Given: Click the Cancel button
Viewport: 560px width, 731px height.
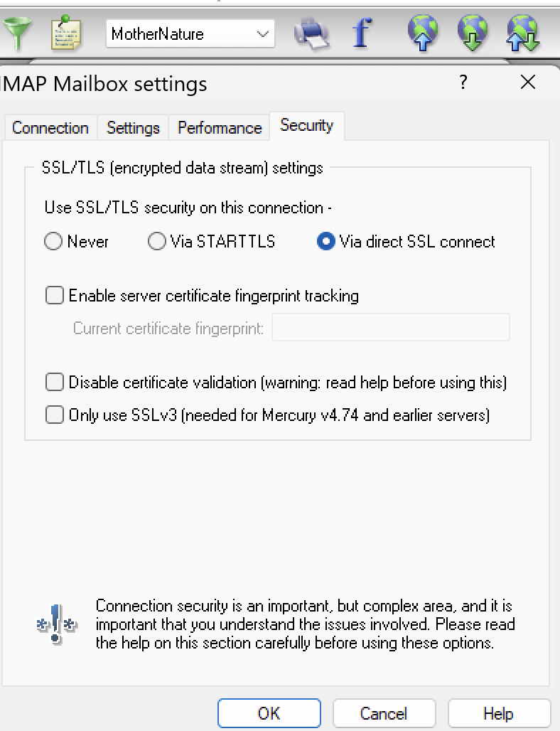Looking at the screenshot, I should pyautogui.click(x=384, y=713).
